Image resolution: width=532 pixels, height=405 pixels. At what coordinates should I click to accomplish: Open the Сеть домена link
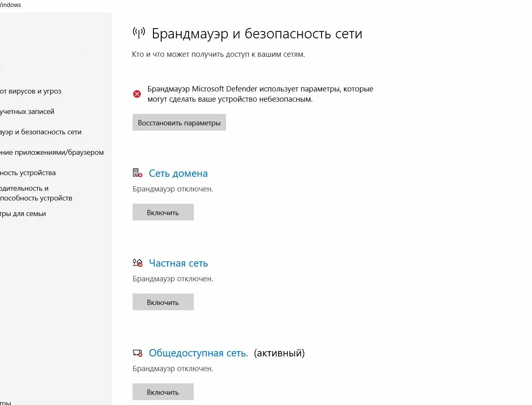coord(178,174)
